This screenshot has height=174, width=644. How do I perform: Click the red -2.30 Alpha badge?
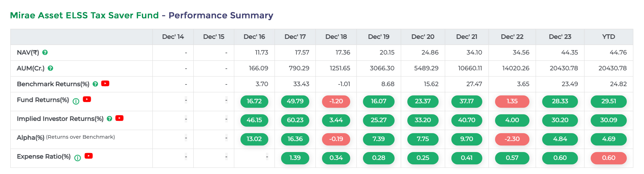coord(512,139)
